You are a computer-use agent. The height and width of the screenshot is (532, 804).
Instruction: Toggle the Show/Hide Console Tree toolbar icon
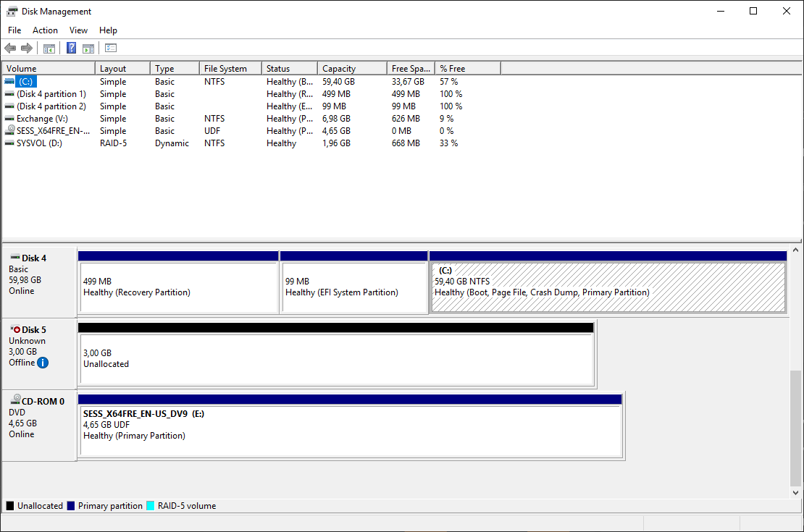(49, 48)
